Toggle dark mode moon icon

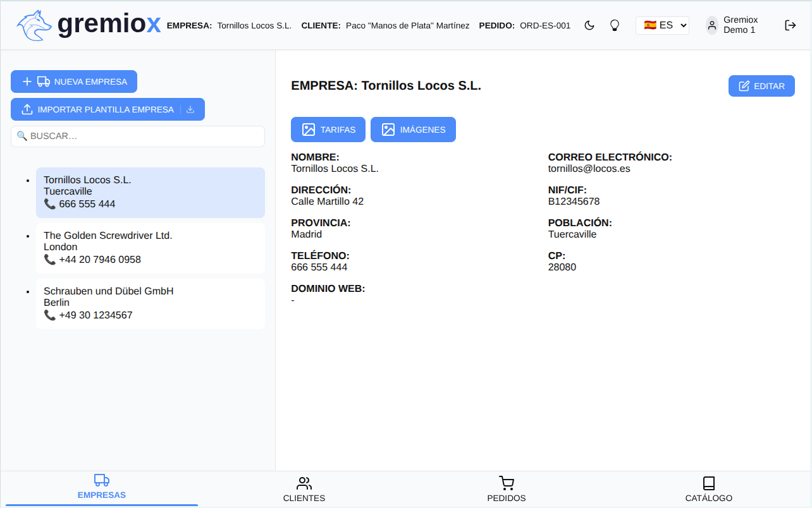pos(589,25)
